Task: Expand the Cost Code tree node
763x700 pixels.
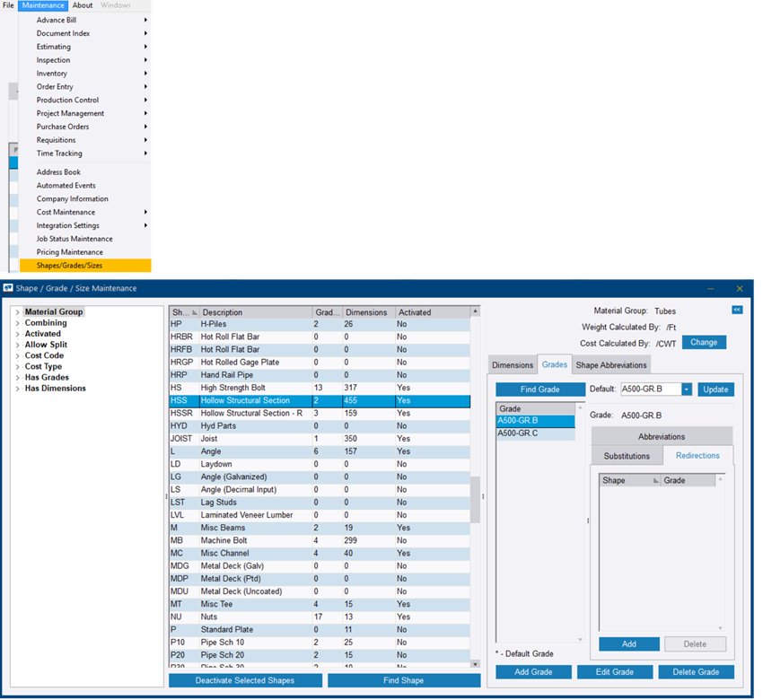Action: click(18, 355)
